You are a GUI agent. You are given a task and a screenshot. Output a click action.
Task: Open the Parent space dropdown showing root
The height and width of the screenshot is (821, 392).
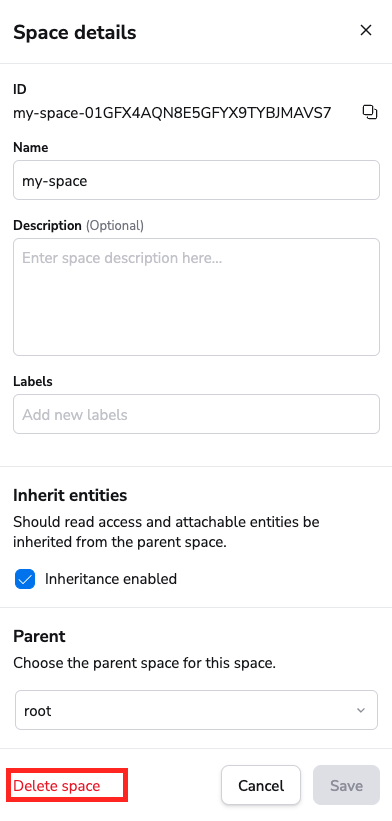[x=196, y=711]
